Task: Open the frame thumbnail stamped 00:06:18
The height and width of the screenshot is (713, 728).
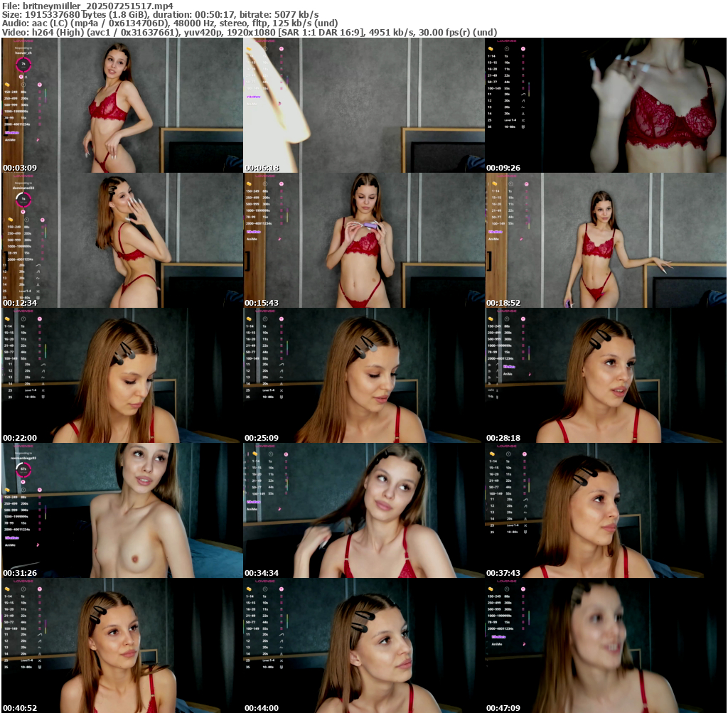Action: (x=364, y=105)
